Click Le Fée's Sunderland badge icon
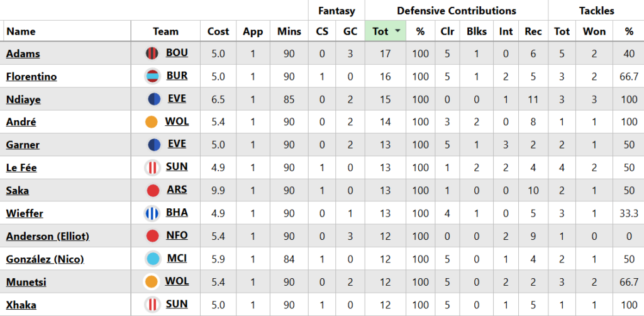 point(153,167)
